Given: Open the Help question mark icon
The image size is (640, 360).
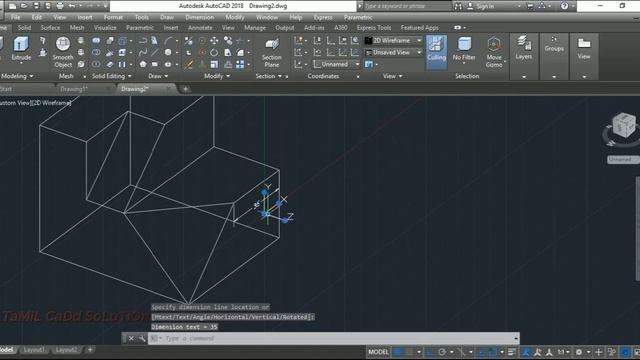Looking at the screenshot, I should click(564, 6).
